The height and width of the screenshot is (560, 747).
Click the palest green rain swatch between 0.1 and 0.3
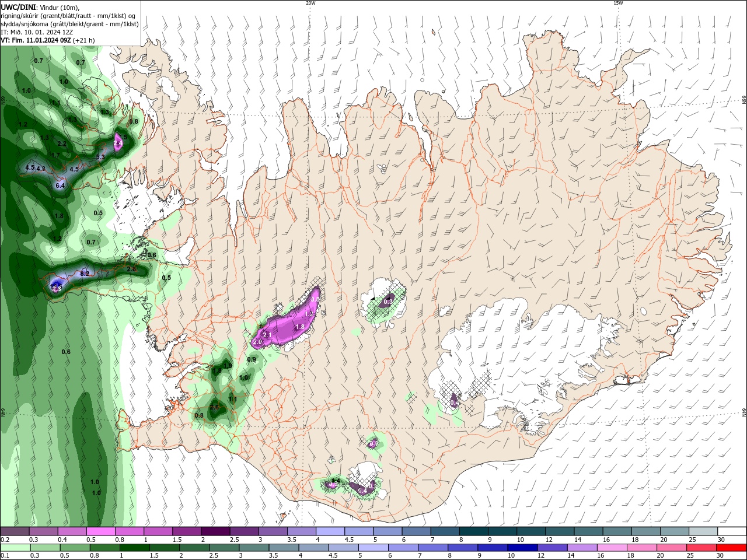point(15,548)
